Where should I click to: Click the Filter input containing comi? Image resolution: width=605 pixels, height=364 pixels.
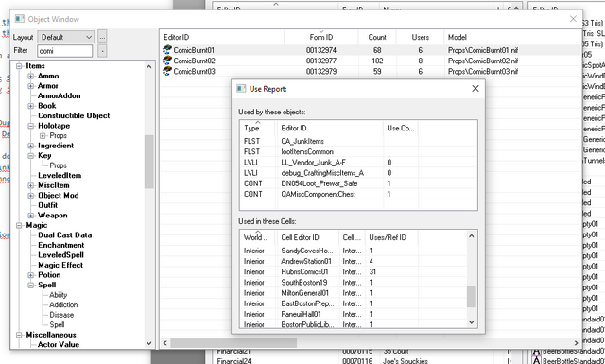(x=65, y=51)
